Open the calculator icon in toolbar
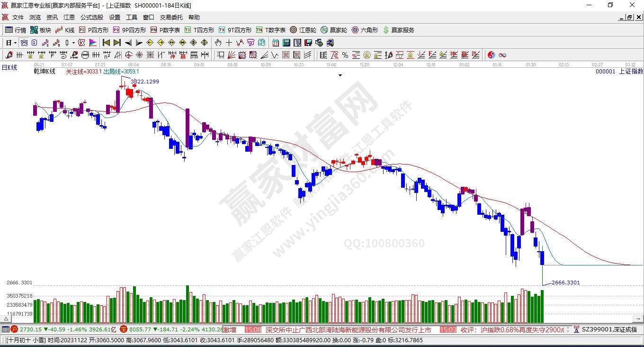 [x=286, y=43]
